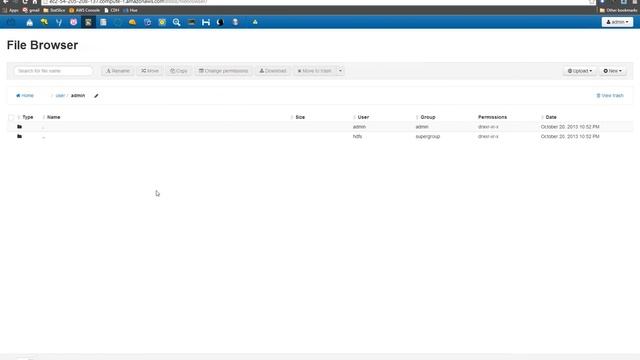
Task: Click the hdfs user cell
Action: click(357, 136)
